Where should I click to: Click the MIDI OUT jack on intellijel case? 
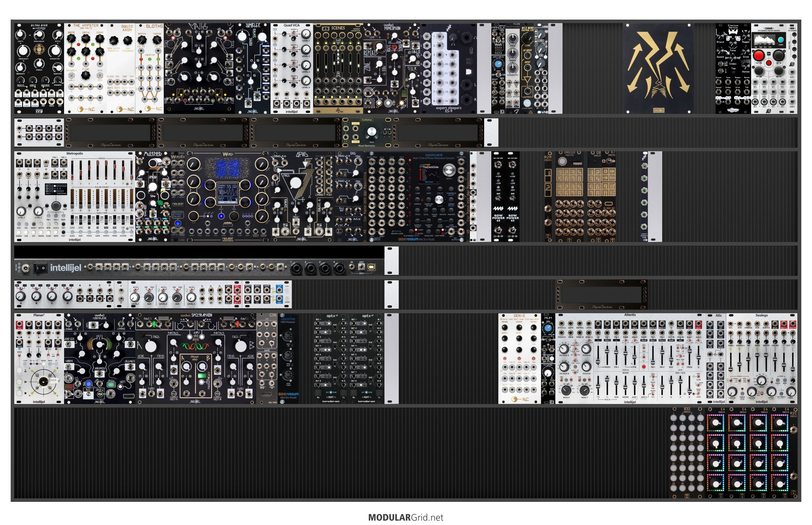[x=361, y=267]
